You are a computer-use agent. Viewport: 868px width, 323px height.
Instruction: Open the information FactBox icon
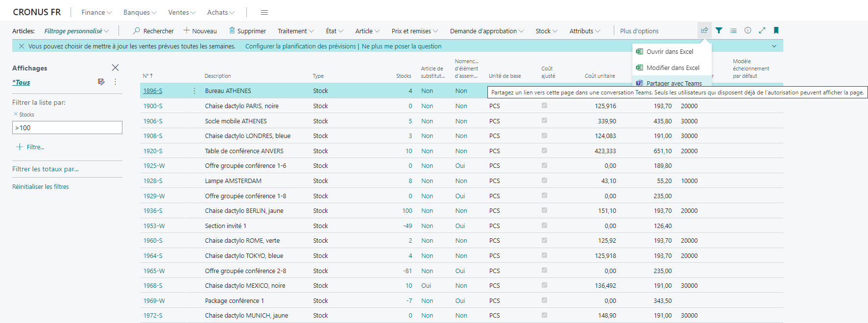pyautogui.click(x=747, y=30)
